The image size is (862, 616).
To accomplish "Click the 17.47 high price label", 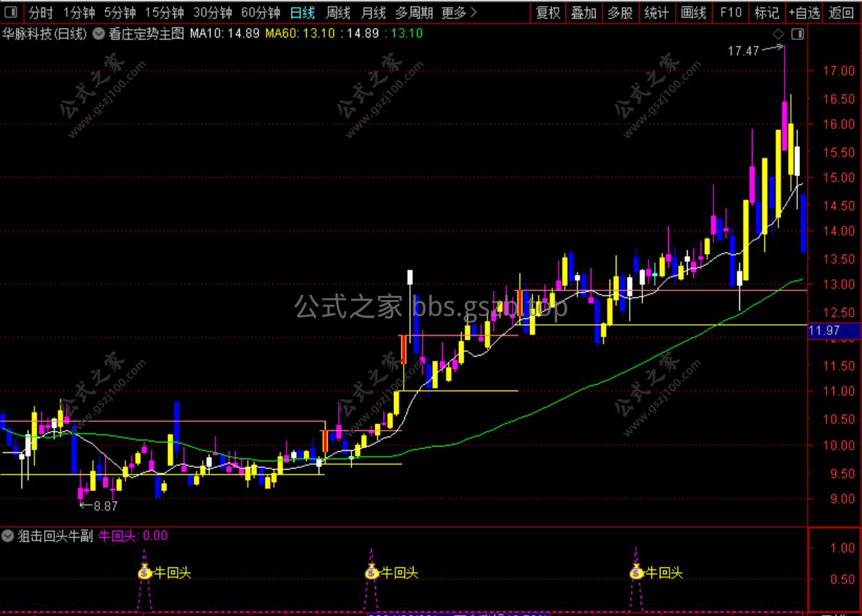I will 743,51.
